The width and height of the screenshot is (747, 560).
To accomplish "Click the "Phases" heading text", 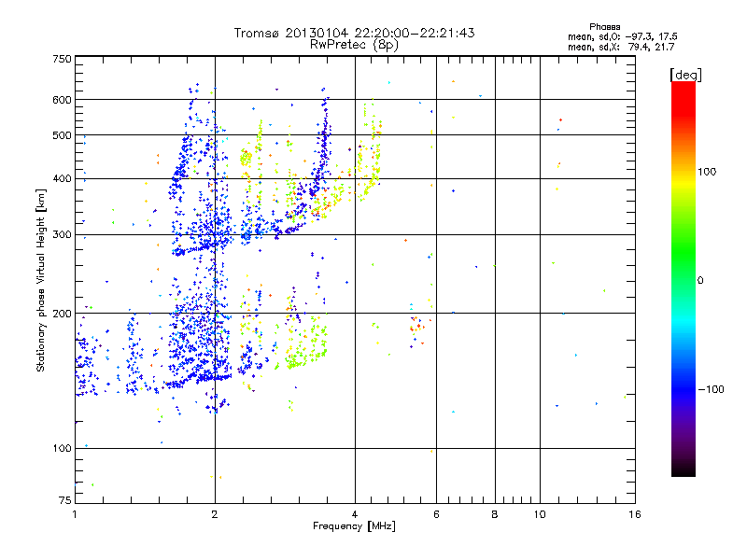I will 604,27.
